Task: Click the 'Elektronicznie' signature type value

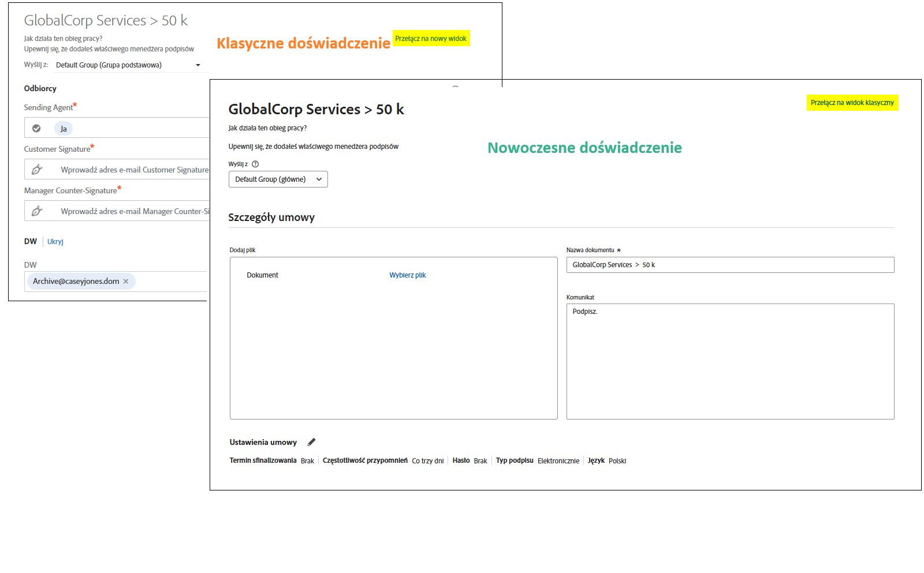Action: (558, 461)
